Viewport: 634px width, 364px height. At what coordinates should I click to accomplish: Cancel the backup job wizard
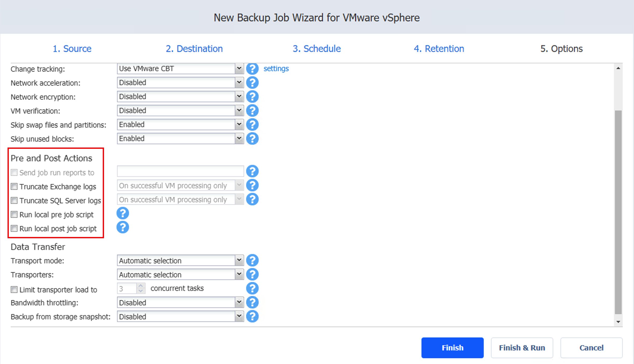[x=591, y=348]
